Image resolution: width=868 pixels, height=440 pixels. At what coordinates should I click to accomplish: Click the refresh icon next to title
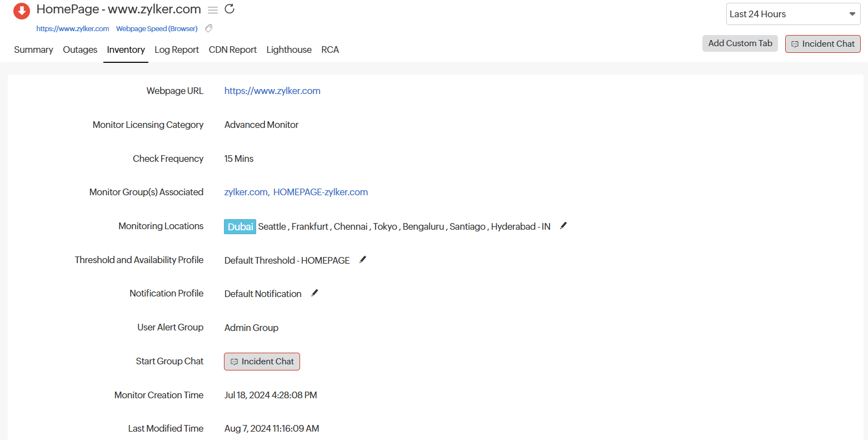(x=230, y=9)
